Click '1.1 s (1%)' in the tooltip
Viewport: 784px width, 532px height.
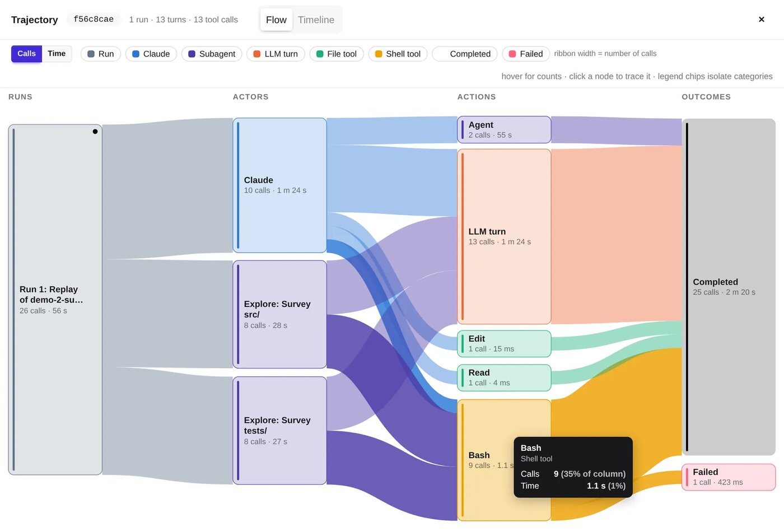pos(606,486)
